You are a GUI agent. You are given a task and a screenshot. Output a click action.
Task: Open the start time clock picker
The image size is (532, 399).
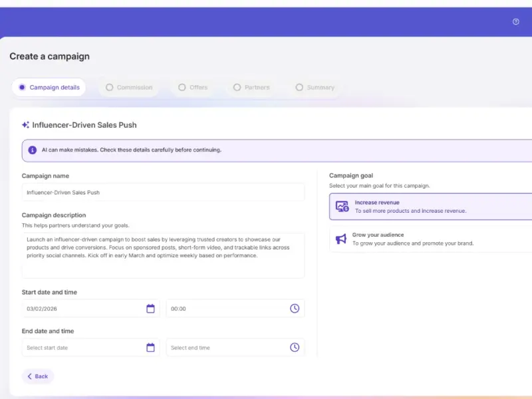click(295, 309)
